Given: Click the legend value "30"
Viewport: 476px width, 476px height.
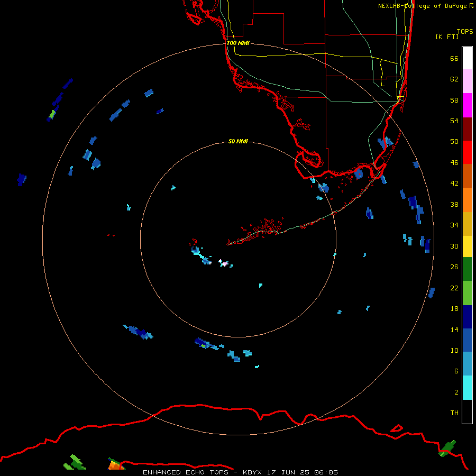Looking at the screenshot, I should click(454, 246).
